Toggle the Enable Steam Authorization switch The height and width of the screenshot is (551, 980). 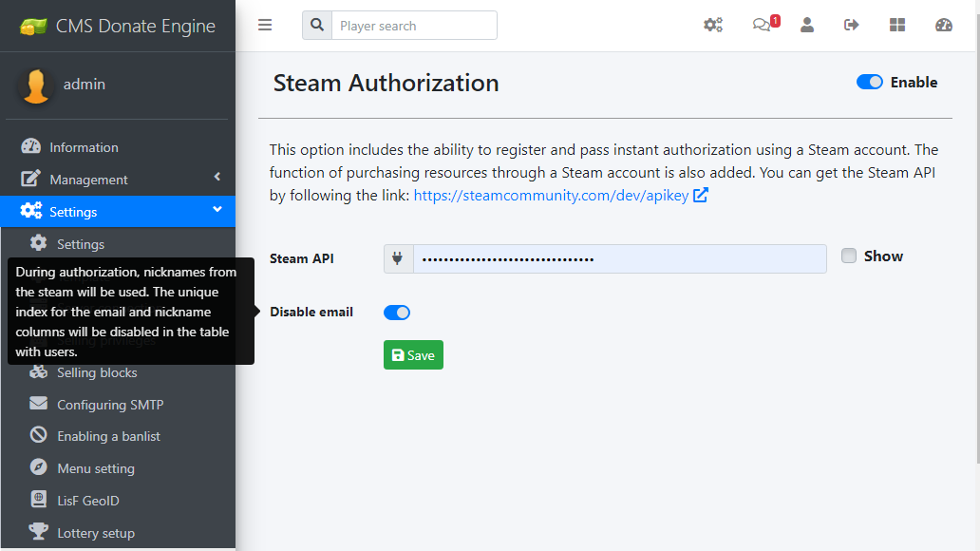pyautogui.click(x=869, y=83)
